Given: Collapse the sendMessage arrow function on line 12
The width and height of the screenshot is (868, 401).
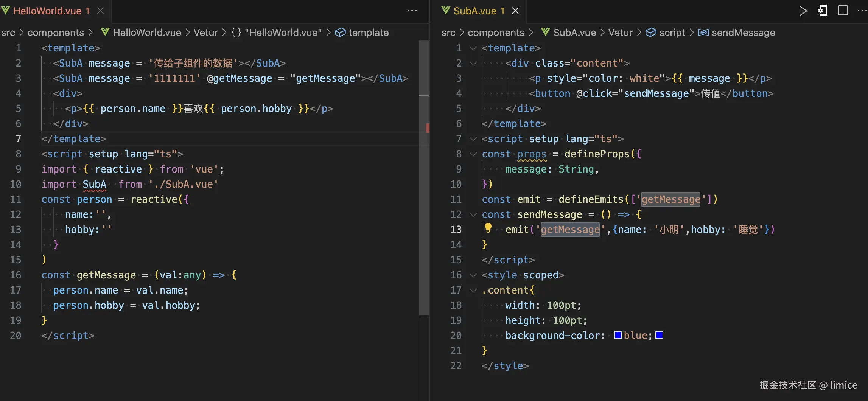Looking at the screenshot, I should [x=473, y=214].
